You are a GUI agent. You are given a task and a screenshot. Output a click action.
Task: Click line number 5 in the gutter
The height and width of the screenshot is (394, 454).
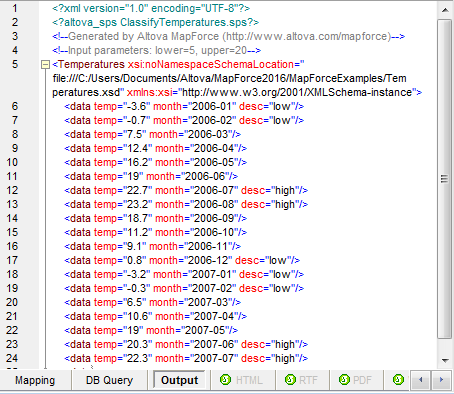15,64
